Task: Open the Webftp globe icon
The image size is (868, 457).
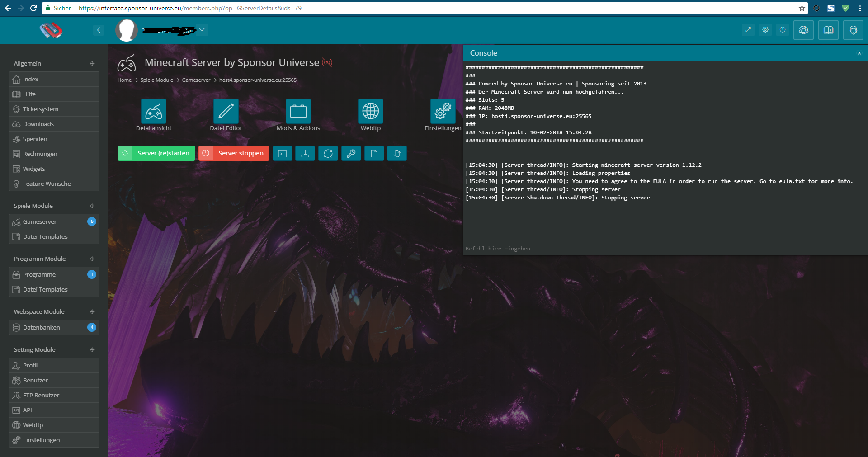Action: (370, 111)
